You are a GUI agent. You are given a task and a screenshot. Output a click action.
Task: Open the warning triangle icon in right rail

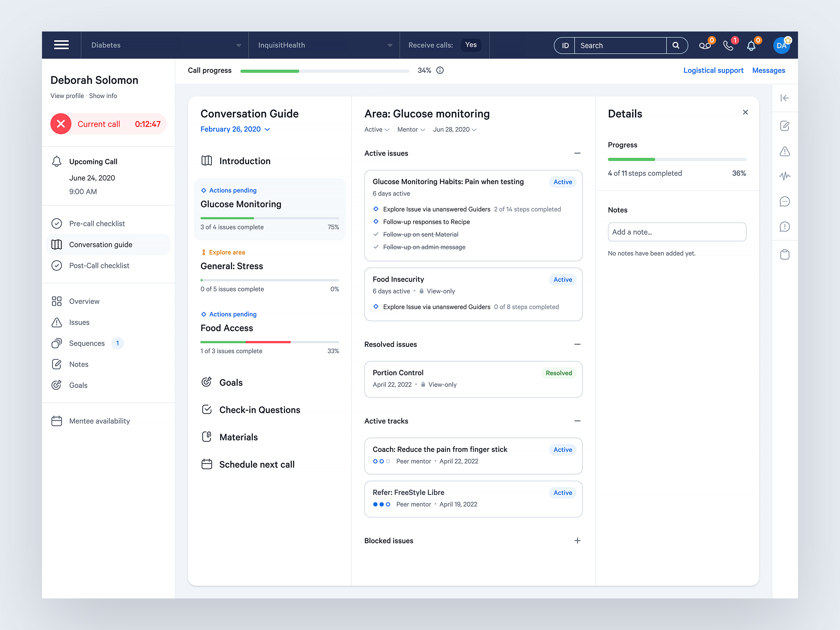point(785,151)
